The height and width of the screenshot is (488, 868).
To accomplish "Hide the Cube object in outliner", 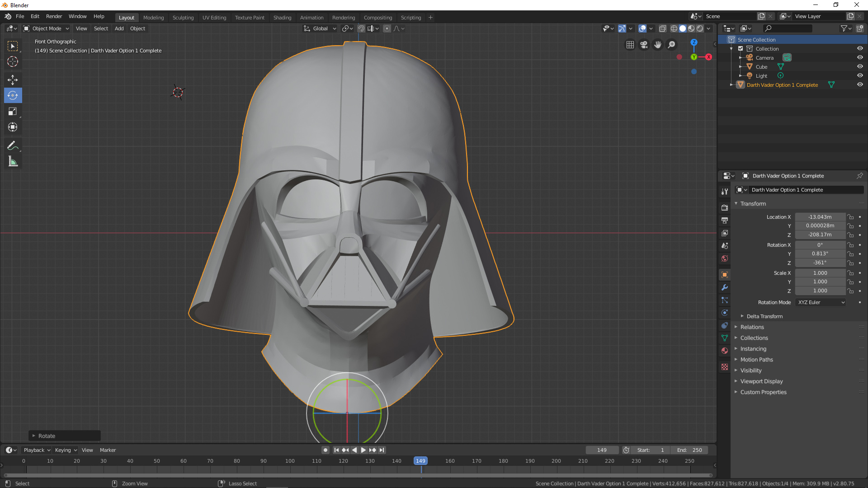I will (860, 66).
